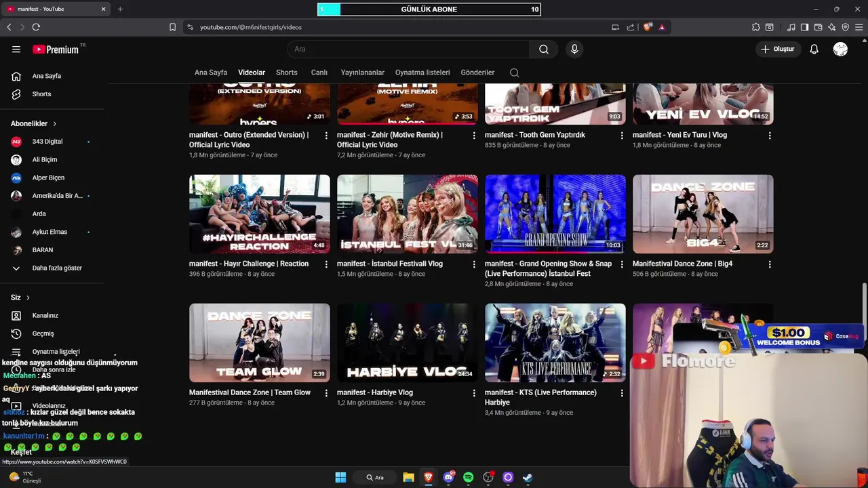
Task: Open browser extensions puzzle icon
Action: coord(755,27)
